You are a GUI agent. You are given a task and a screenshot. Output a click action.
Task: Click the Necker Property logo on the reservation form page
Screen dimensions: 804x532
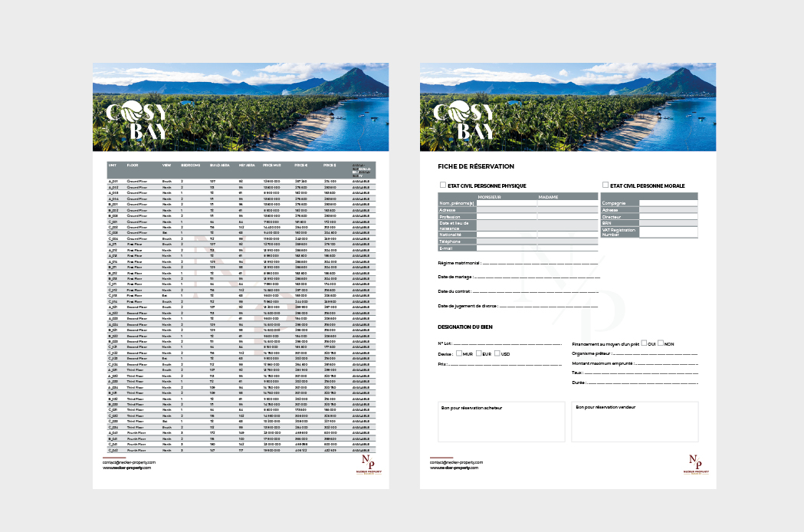[x=696, y=465]
